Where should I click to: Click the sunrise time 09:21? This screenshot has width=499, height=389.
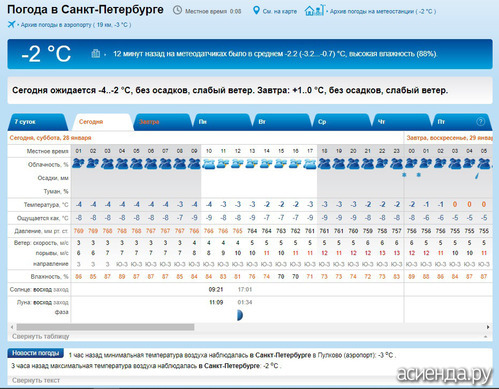216,289
